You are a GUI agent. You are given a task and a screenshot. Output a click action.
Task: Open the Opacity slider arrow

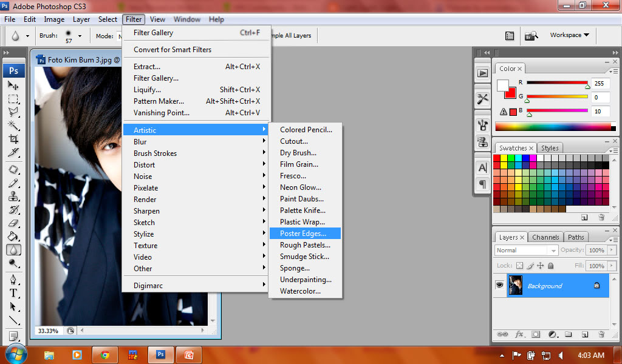[x=611, y=250]
